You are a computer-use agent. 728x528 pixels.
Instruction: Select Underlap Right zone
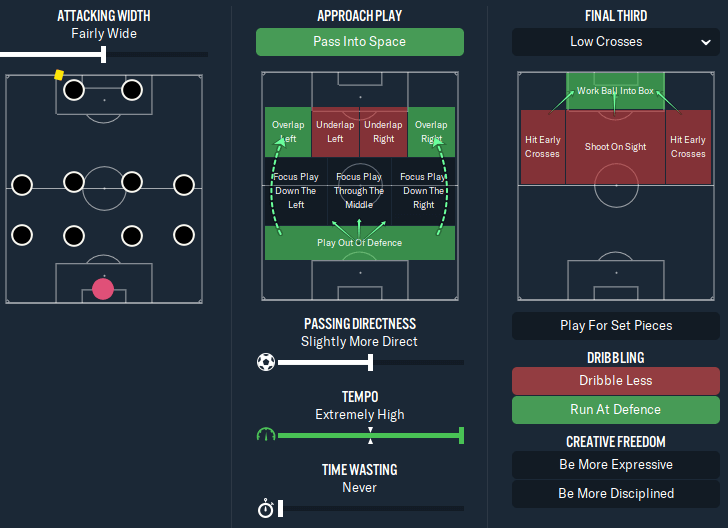pos(384,132)
